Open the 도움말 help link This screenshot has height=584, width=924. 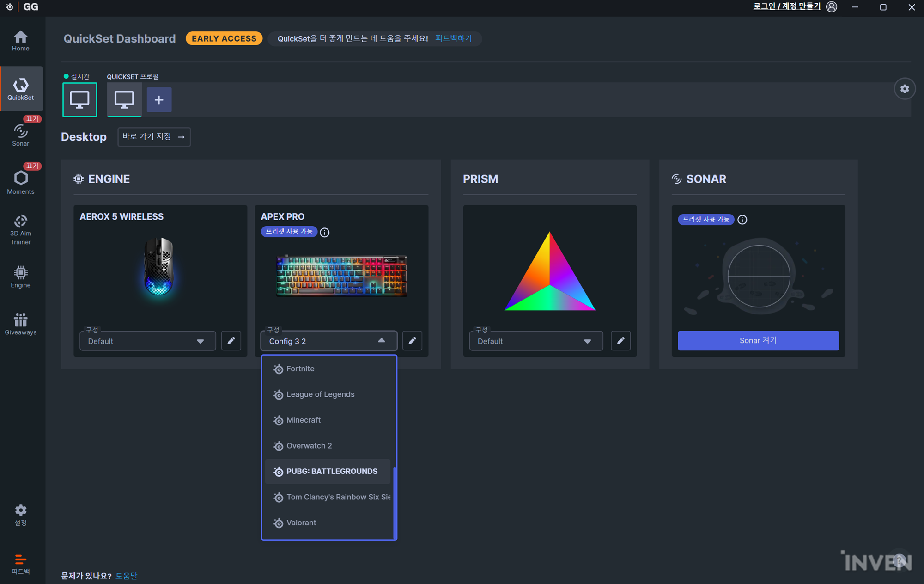[x=126, y=576]
